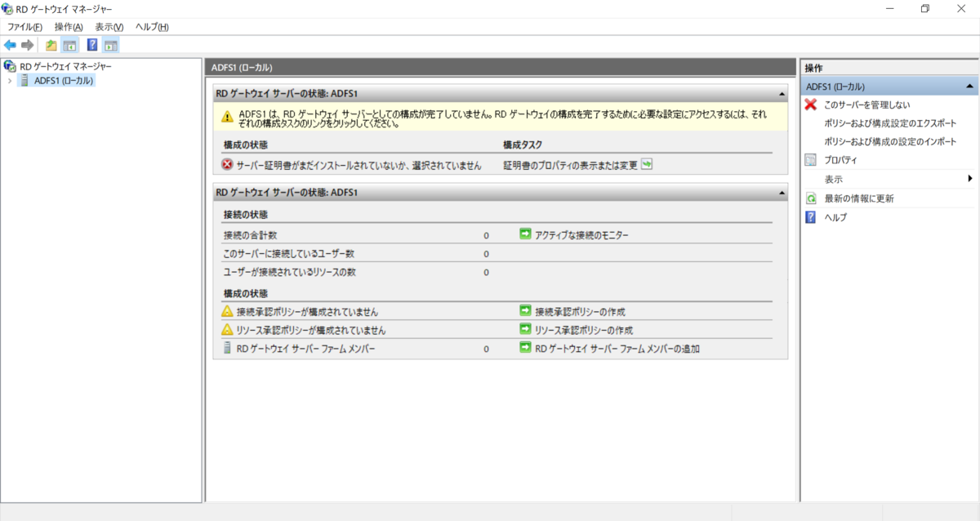This screenshot has height=521, width=980.
Task: Click サーバー証明書がまだインストールされていないか status text
Action: 359,165
